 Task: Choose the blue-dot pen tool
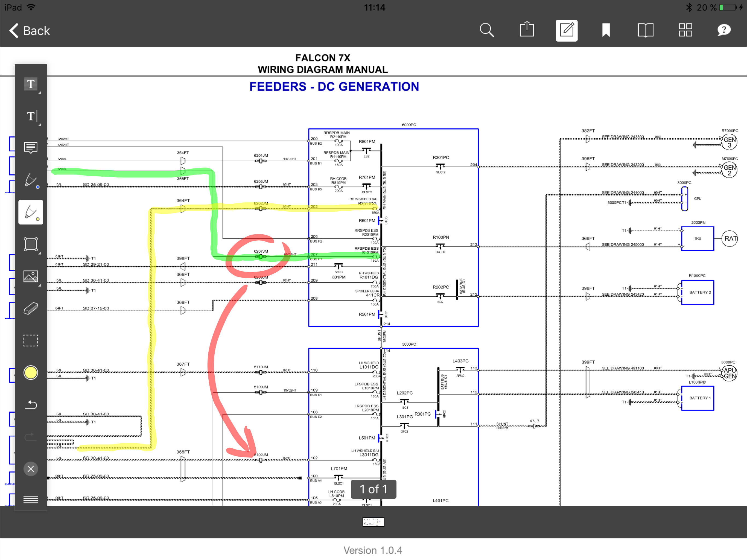click(31, 180)
